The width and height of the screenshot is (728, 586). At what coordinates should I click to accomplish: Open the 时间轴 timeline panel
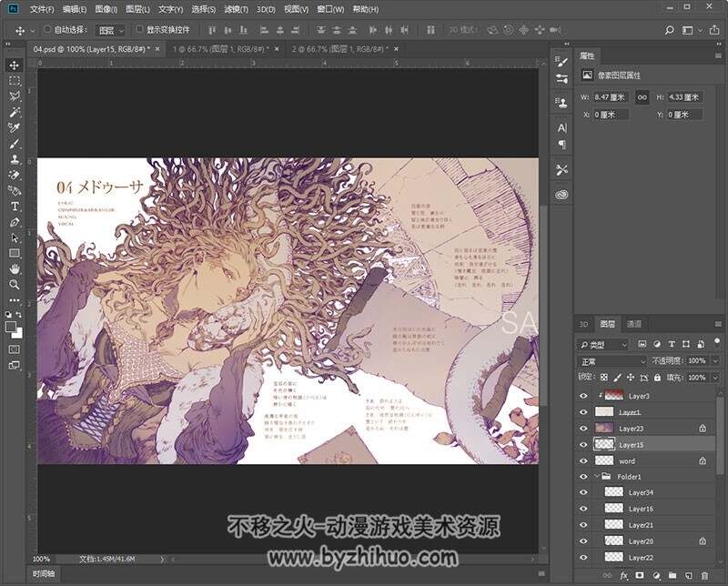click(43, 574)
